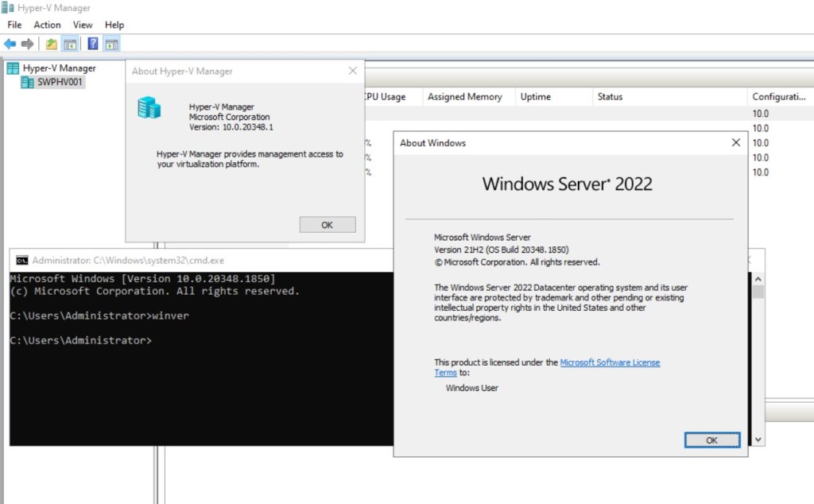814x504 pixels.
Task: Open the File menu
Action: pyautogui.click(x=14, y=25)
